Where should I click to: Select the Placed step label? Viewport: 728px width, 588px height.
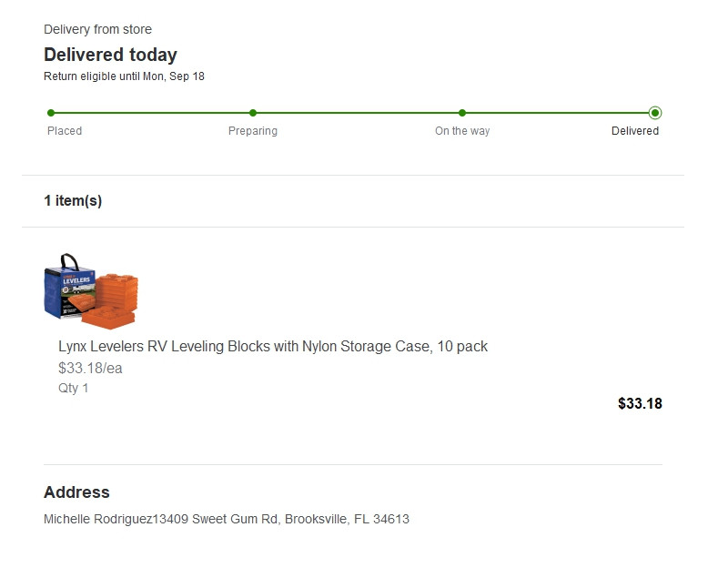tap(65, 131)
